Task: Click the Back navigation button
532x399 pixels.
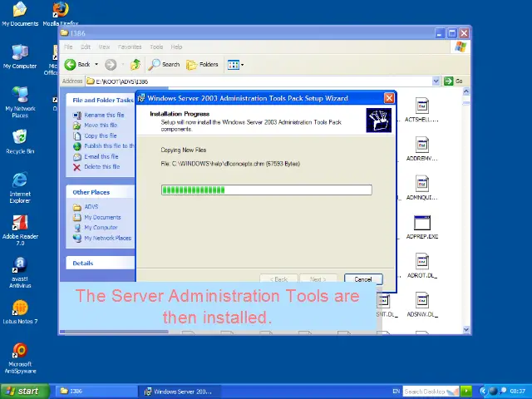Action: click(78, 64)
